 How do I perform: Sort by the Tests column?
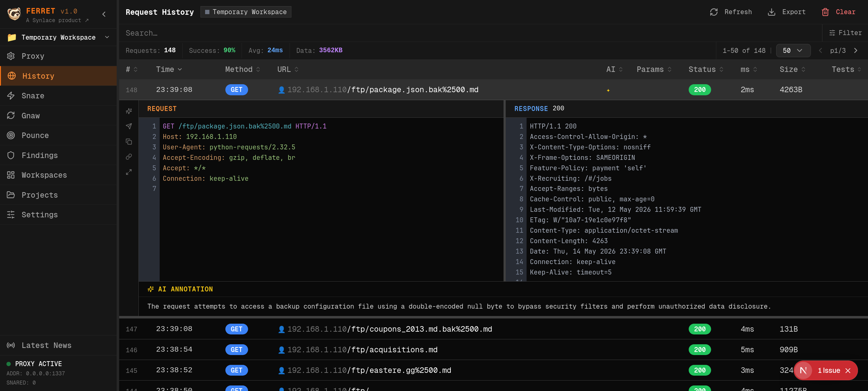pos(847,69)
